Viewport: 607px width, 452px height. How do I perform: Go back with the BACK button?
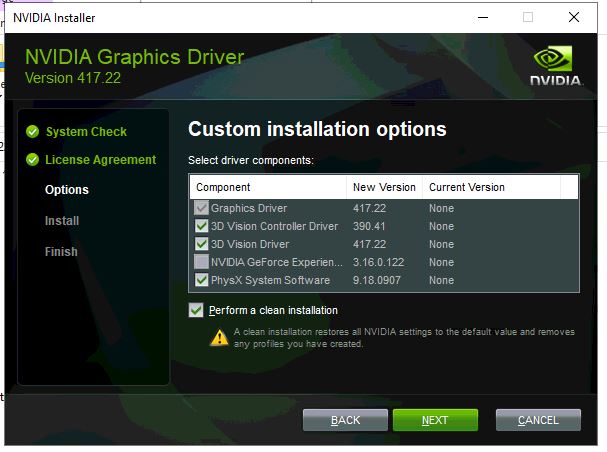click(345, 420)
